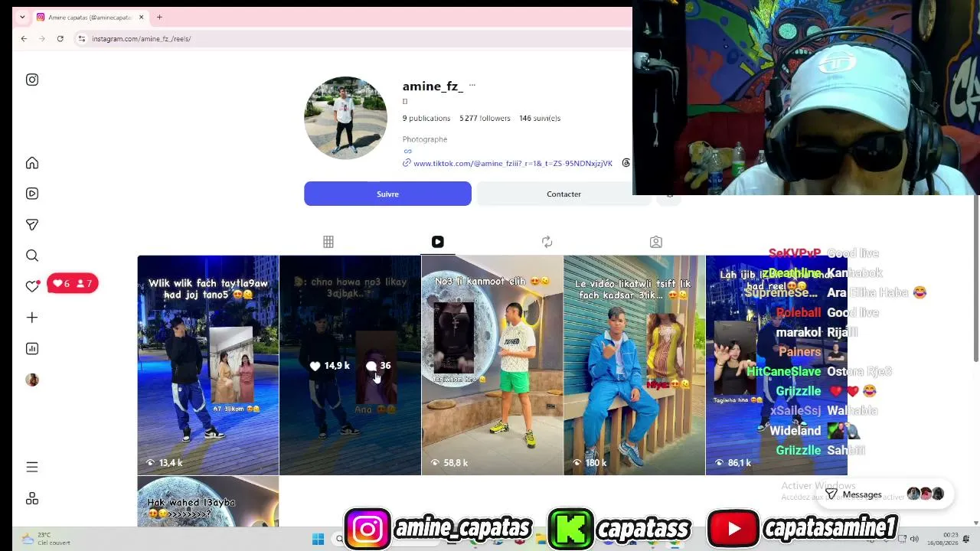Open the Search magnifier in sidebar
The image size is (980, 551).
[32, 256]
